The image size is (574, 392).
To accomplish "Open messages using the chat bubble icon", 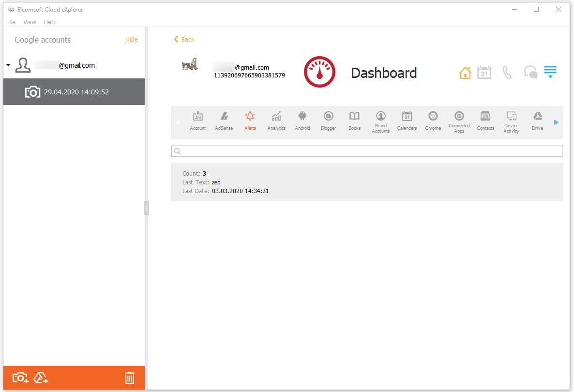I will click(530, 72).
